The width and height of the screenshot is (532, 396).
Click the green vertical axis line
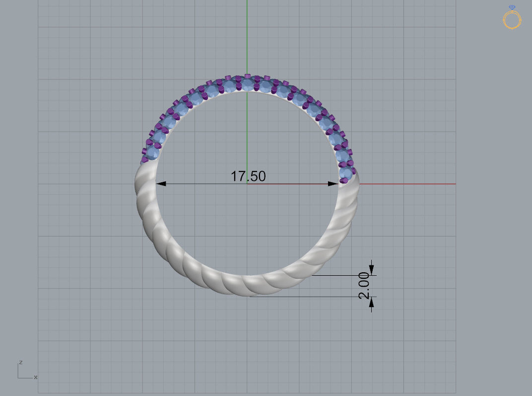(x=247, y=35)
